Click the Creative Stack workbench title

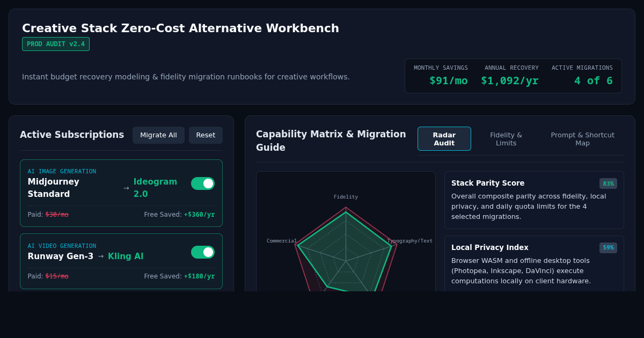[x=180, y=28]
